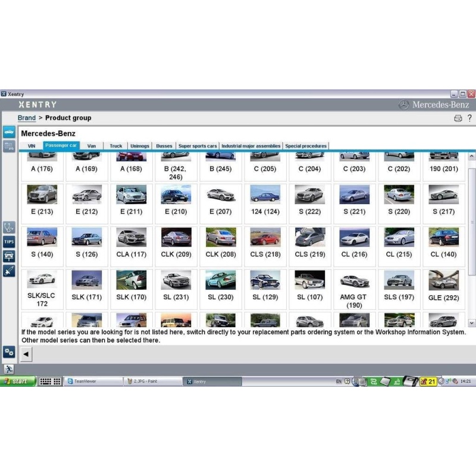The height and width of the screenshot is (476, 476).
Task: Select the SL (230) thumbnail
Action: point(221,280)
